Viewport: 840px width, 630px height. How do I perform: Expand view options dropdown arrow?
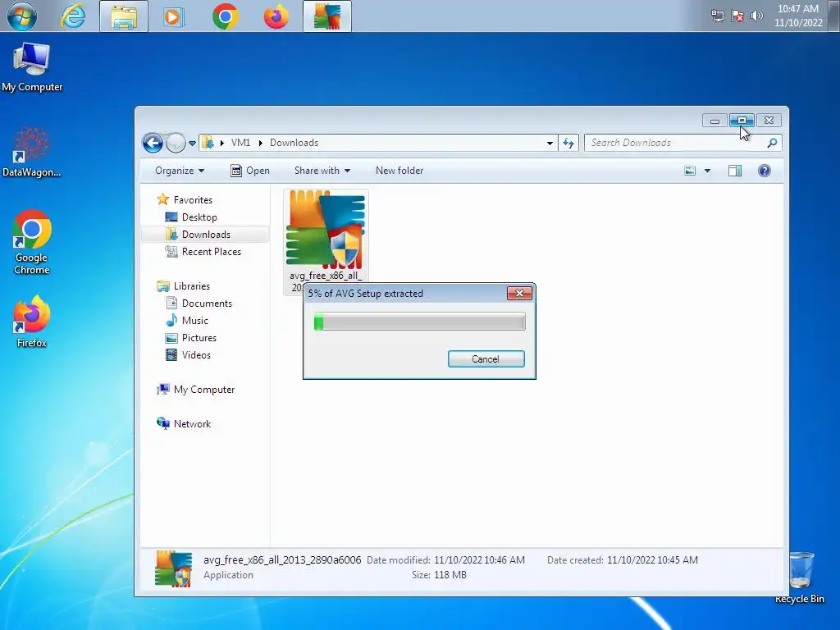point(707,171)
